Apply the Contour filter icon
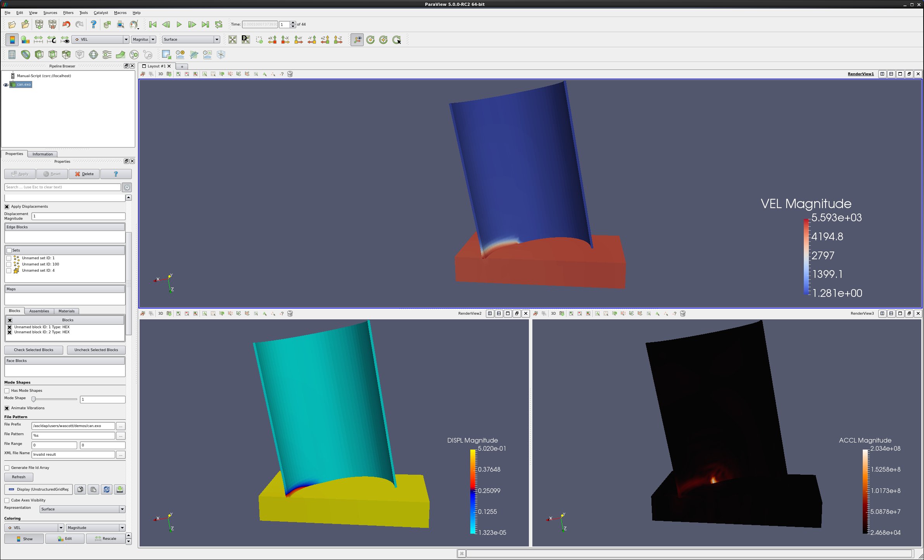The height and width of the screenshot is (560, 924). click(x=26, y=55)
